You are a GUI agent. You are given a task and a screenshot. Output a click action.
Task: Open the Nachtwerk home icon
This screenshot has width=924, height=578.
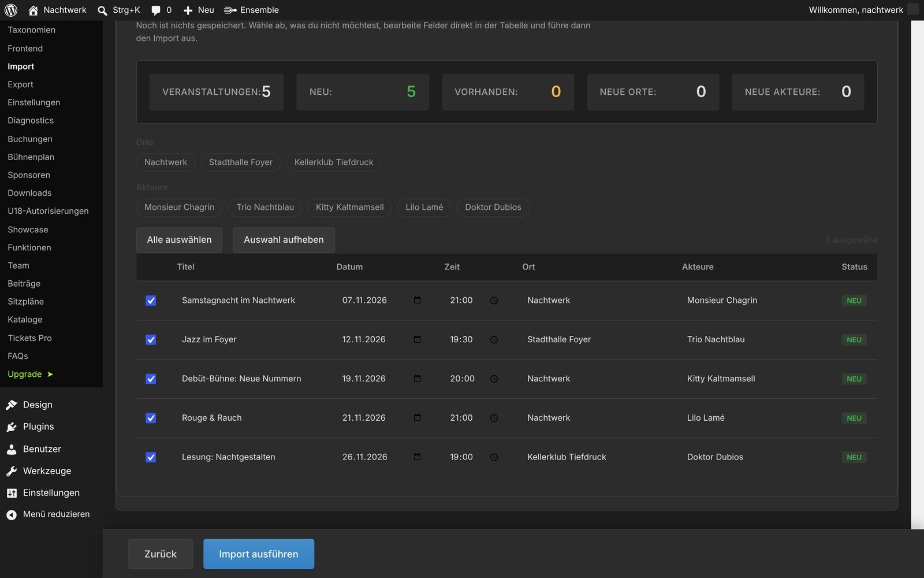click(x=33, y=10)
